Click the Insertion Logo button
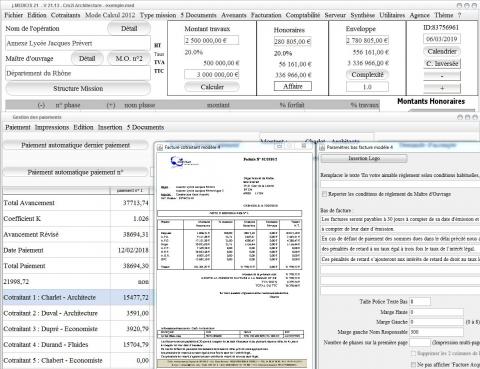 364,158
